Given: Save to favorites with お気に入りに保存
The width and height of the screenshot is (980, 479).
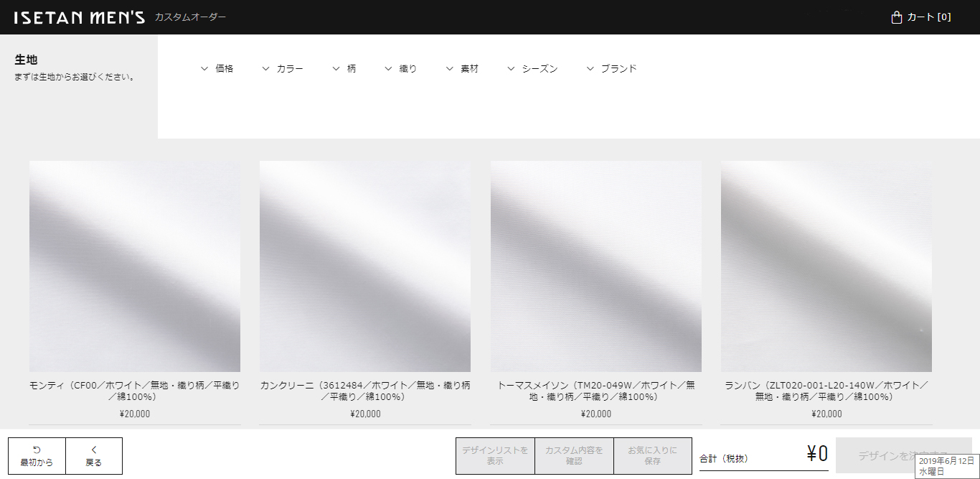Looking at the screenshot, I should [x=652, y=456].
